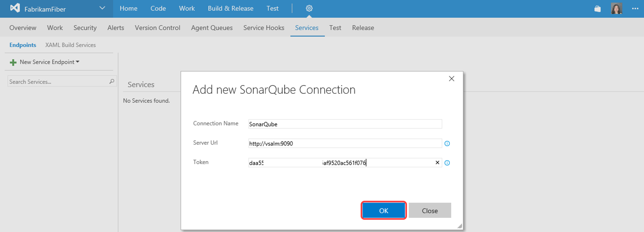Confirm the connection with OK
This screenshot has height=232, width=644.
(384, 210)
